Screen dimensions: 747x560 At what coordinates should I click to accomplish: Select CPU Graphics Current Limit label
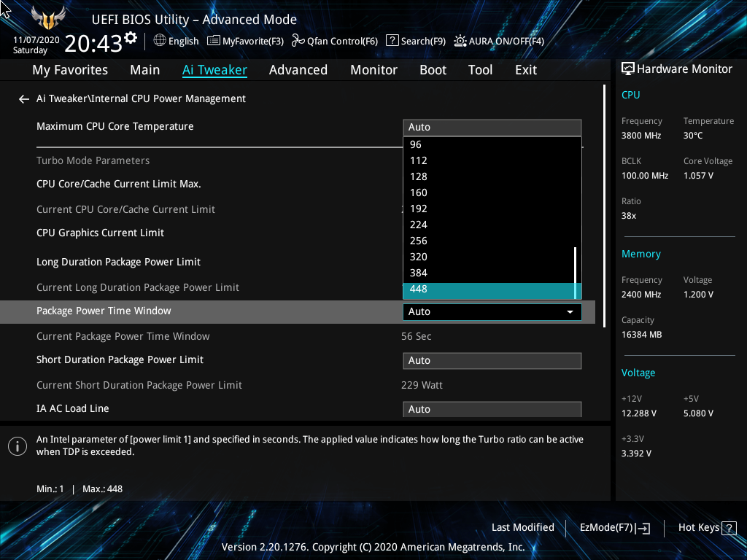point(100,233)
